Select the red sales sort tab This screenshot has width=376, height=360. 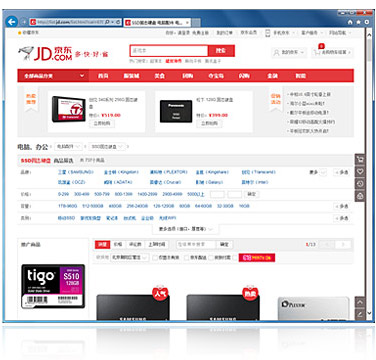(102, 244)
